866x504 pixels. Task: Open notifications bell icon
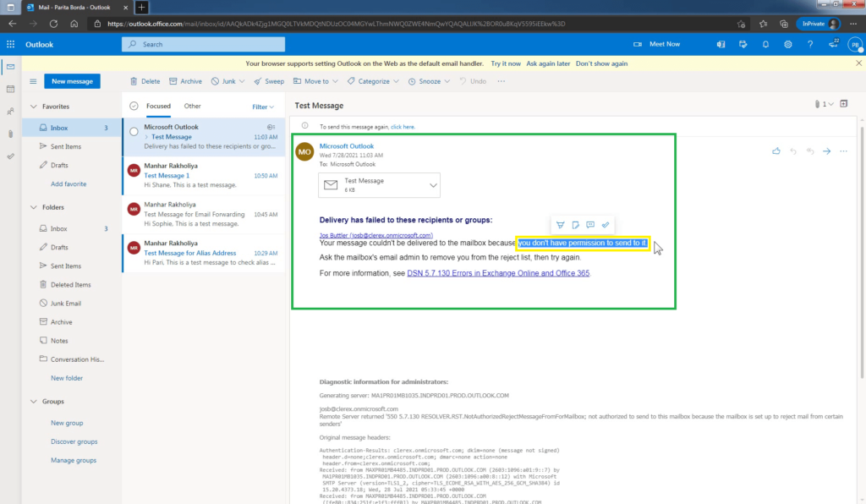[x=765, y=44]
